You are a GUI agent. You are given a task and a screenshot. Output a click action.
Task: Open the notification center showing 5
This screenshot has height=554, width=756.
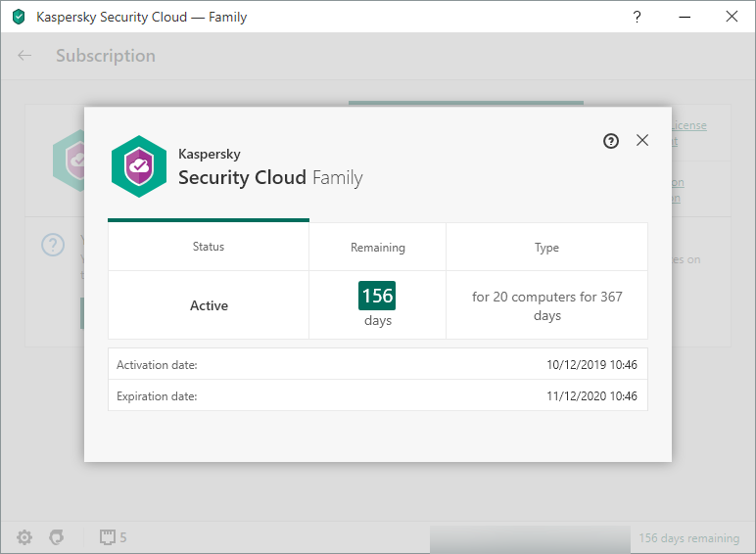(x=114, y=537)
